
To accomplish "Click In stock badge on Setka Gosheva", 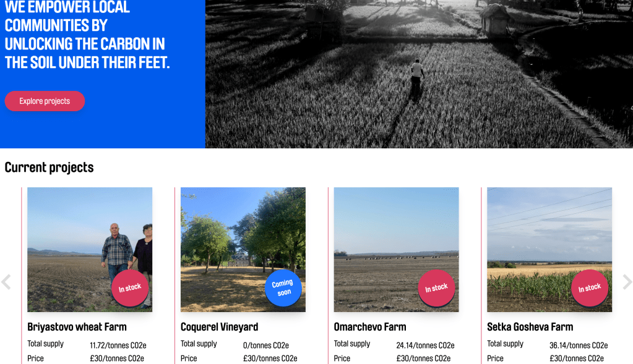I will (x=590, y=288).
